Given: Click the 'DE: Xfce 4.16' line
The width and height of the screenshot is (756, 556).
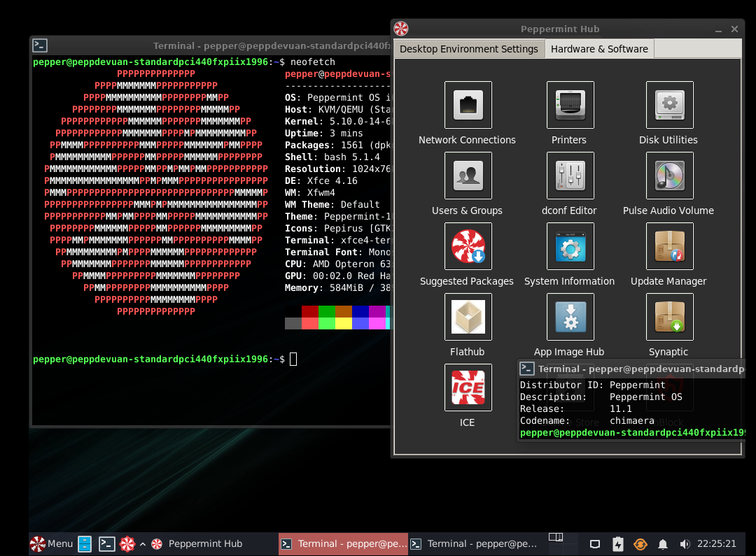Looking at the screenshot, I should click(321, 180).
